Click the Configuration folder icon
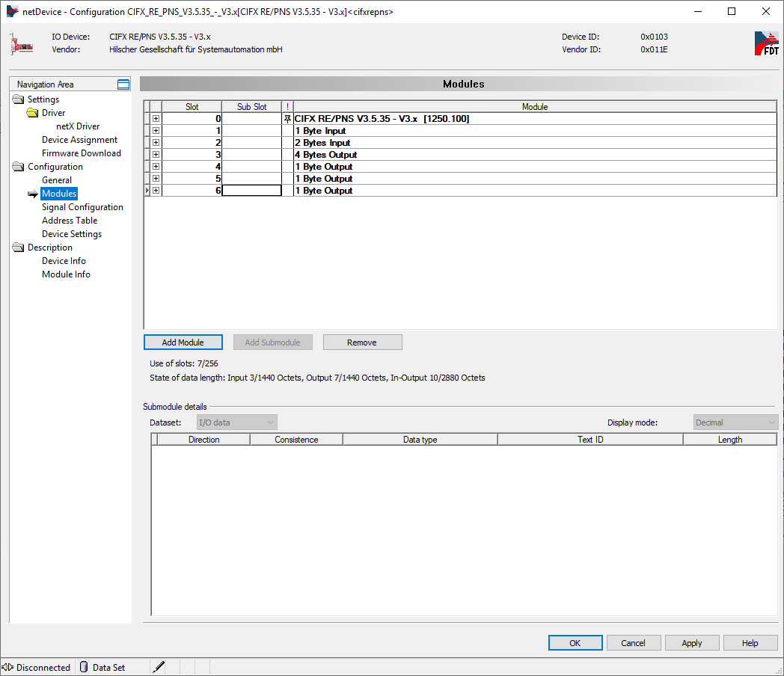This screenshot has width=784, height=676. click(x=18, y=167)
